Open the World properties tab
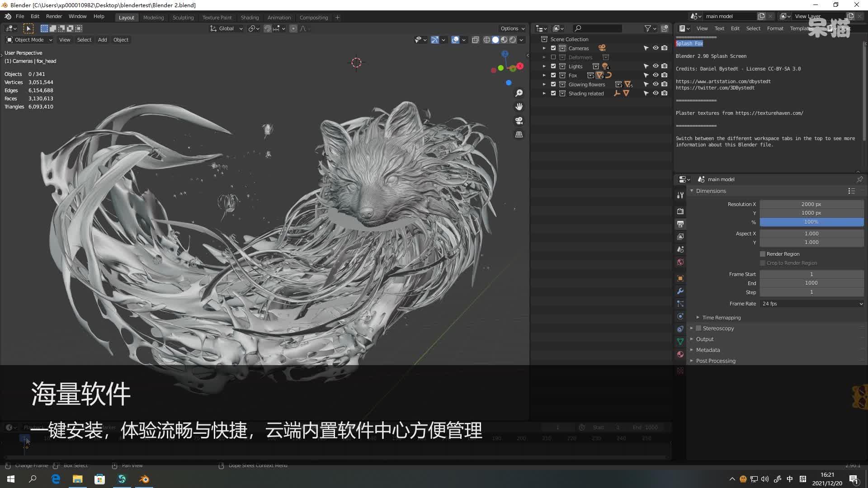The width and height of the screenshot is (868, 488). pos(680,262)
